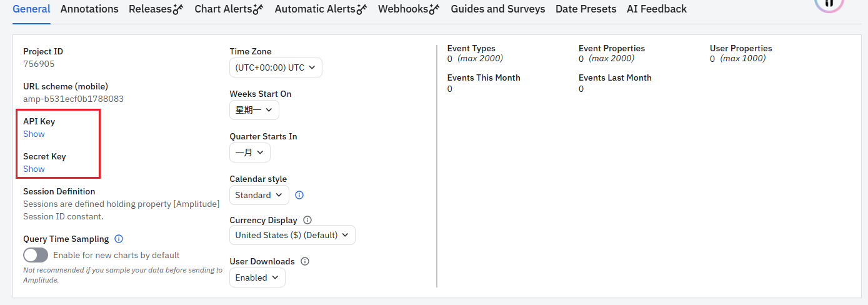Reveal the Secret Key
This screenshot has height=305, width=868.
(x=34, y=169)
